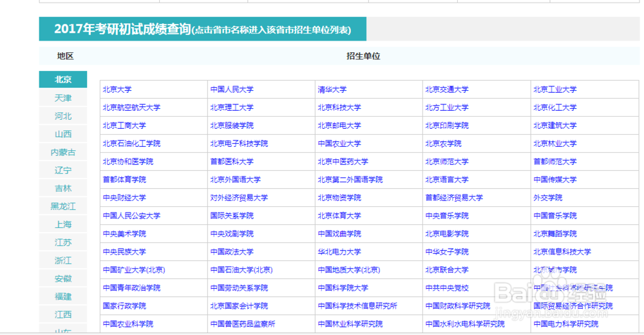The width and height of the screenshot is (644, 335).
Task: Choose the 福建 region
Action: tap(63, 297)
